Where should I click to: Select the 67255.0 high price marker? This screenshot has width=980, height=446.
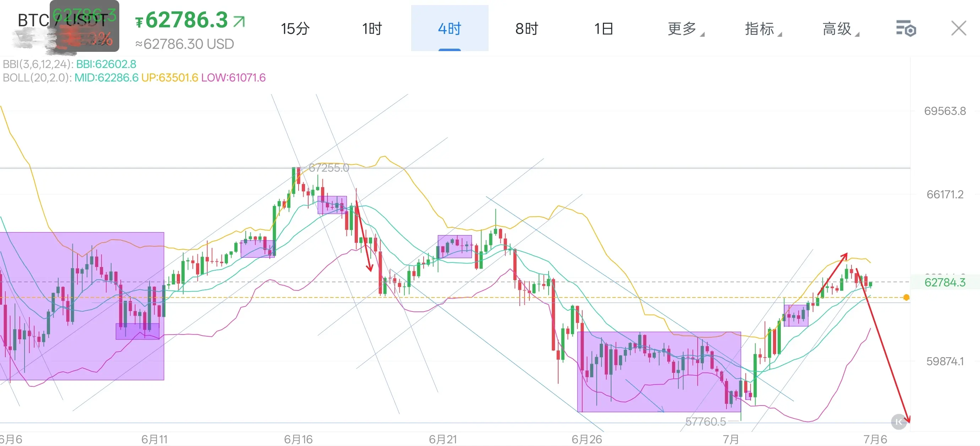click(x=329, y=168)
